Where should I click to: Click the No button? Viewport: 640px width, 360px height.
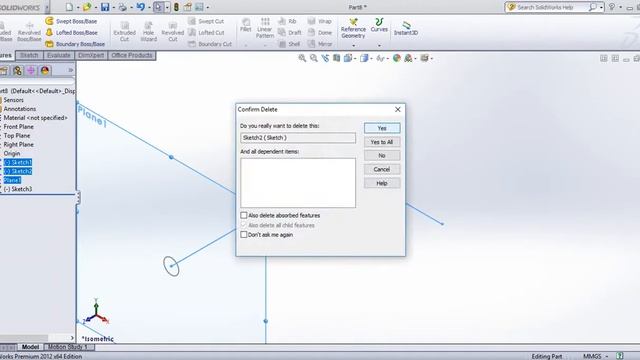(382, 156)
